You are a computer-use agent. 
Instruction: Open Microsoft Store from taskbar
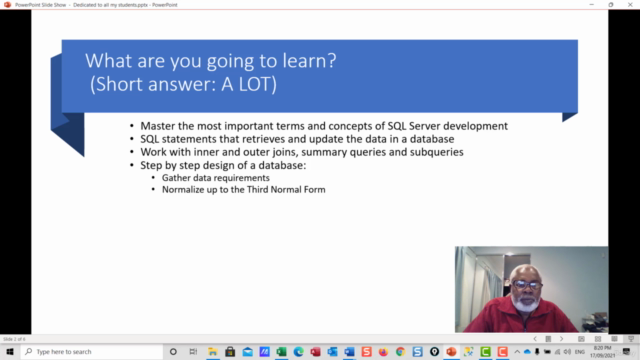[x=230, y=351]
